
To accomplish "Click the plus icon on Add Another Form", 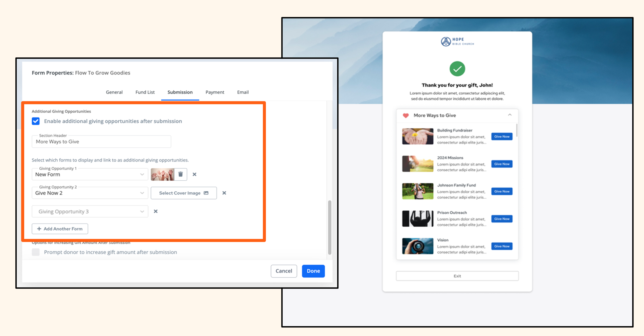I will click(x=39, y=229).
